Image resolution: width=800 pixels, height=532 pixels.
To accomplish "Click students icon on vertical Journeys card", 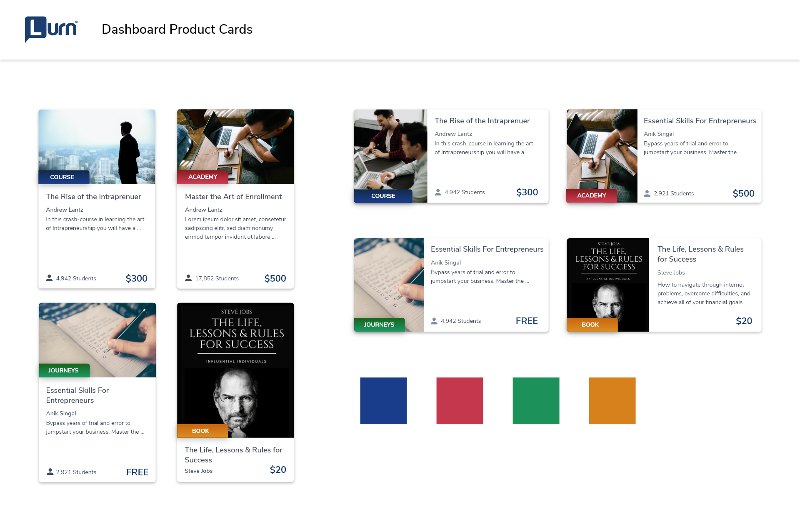I will pos(50,472).
